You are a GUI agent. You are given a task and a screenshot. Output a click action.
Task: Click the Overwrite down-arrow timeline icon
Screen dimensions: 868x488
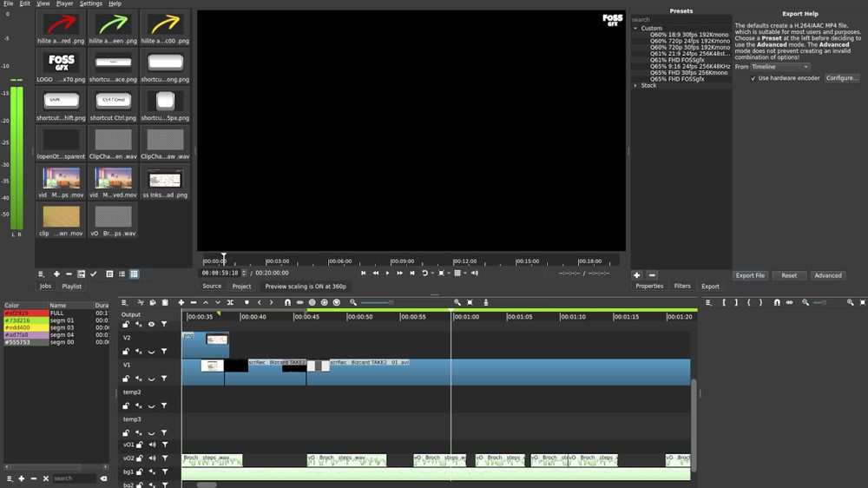click(x=218, y=302)
